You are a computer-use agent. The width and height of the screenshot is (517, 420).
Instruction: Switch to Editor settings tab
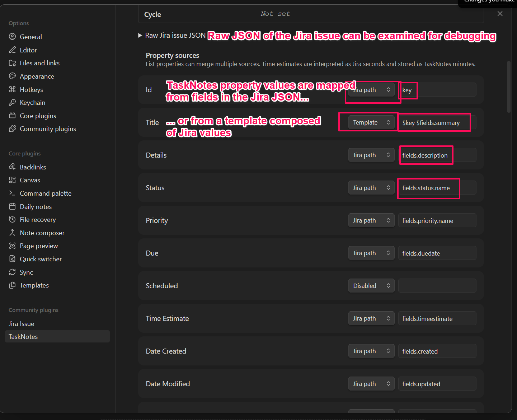coord(57,50)
